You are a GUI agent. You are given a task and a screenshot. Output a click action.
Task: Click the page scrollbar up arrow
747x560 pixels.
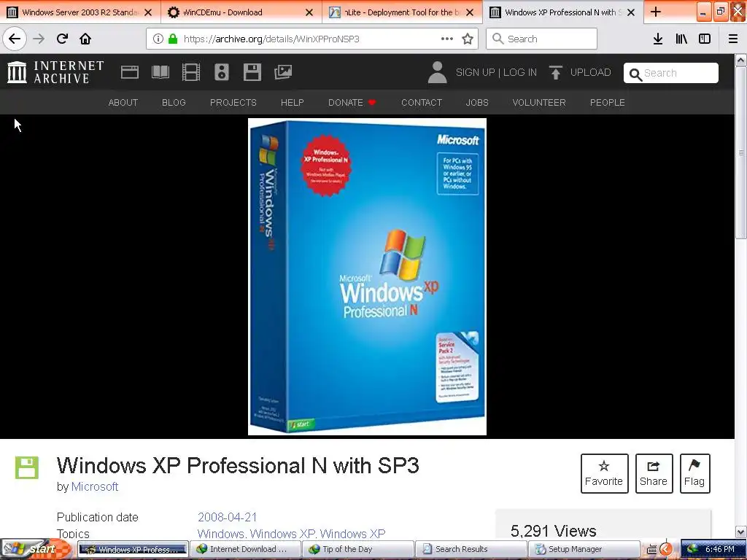tap(741, 60)
